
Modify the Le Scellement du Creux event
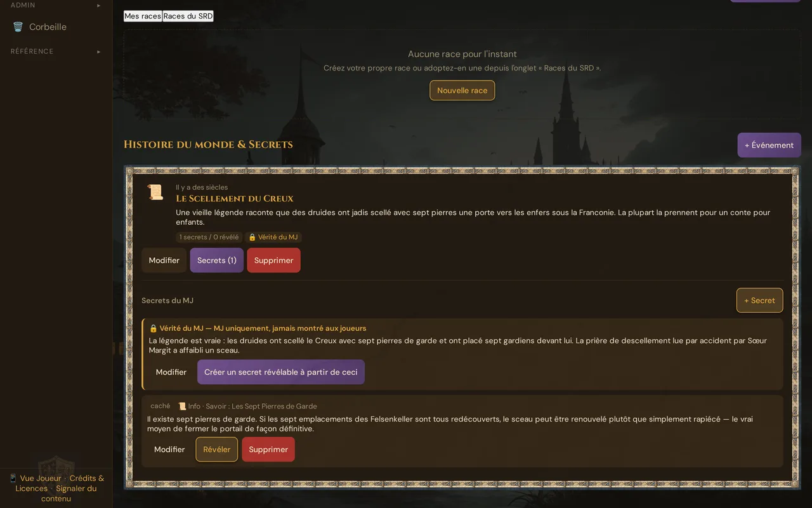pos(164,260)
